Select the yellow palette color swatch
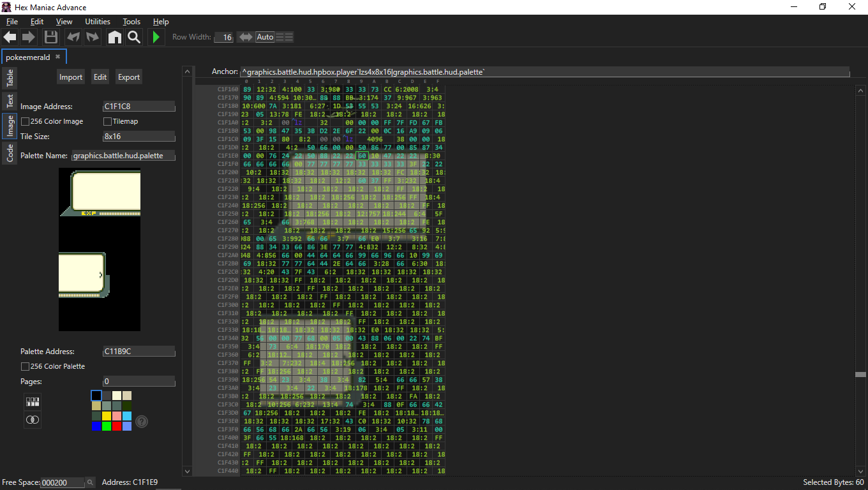Viewport: 868px width, 490px height. pyautogui.click(x=107, y=416)
